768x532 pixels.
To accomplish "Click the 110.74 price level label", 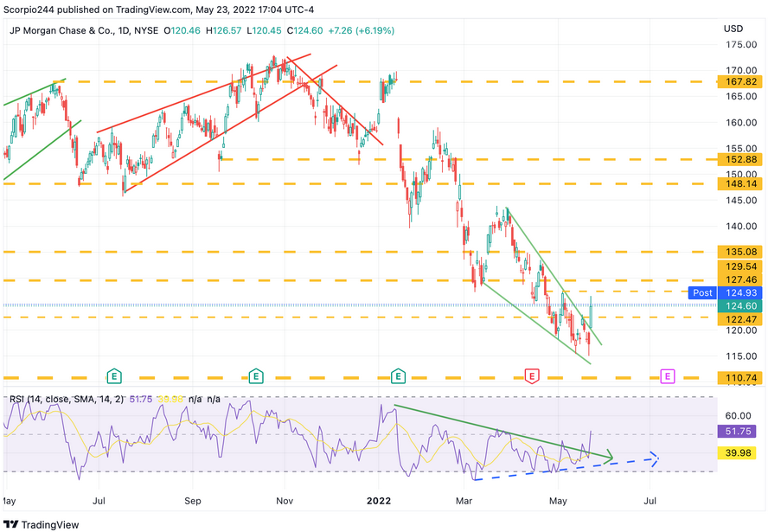I will [739, 378].
